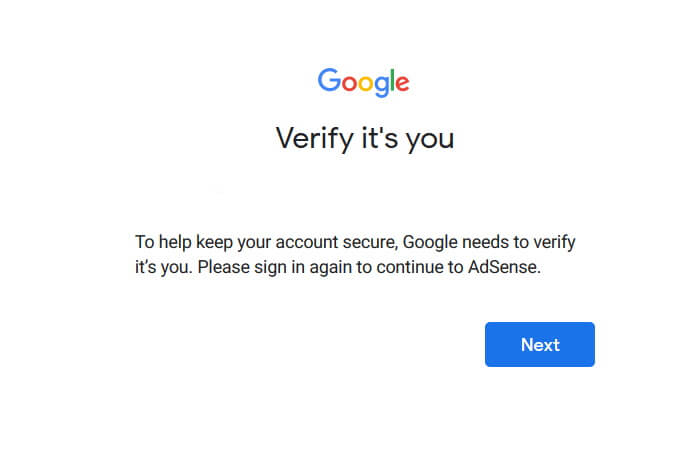Click the yellow o in Google logo
680x469 pixels.
(x=363, y=83)
